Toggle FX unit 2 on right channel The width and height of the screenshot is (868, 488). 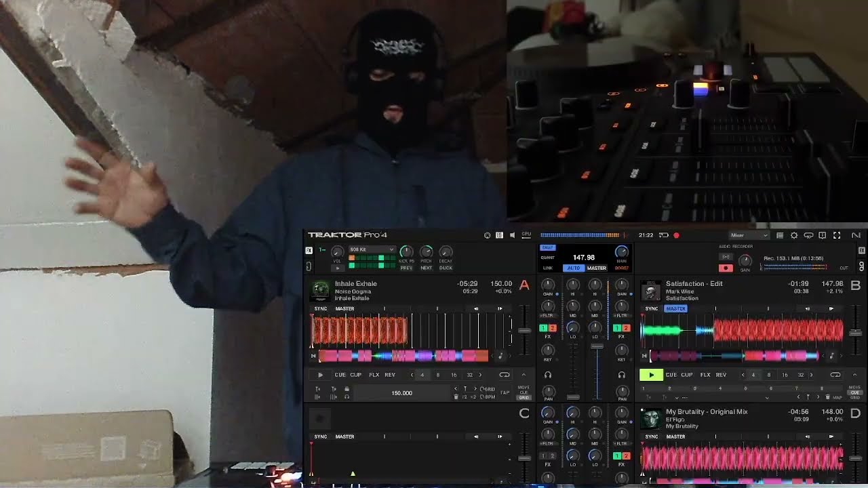pos(626,328)
